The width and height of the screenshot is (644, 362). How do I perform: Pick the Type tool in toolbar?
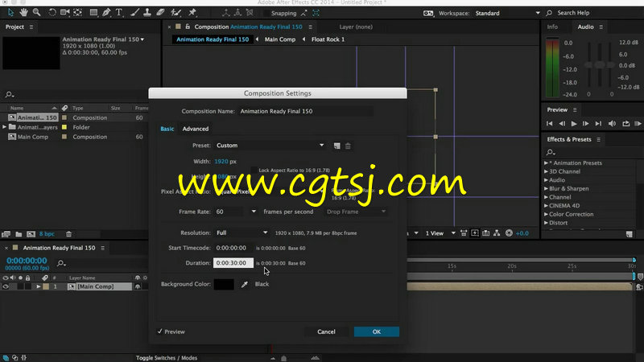point(119,13)
